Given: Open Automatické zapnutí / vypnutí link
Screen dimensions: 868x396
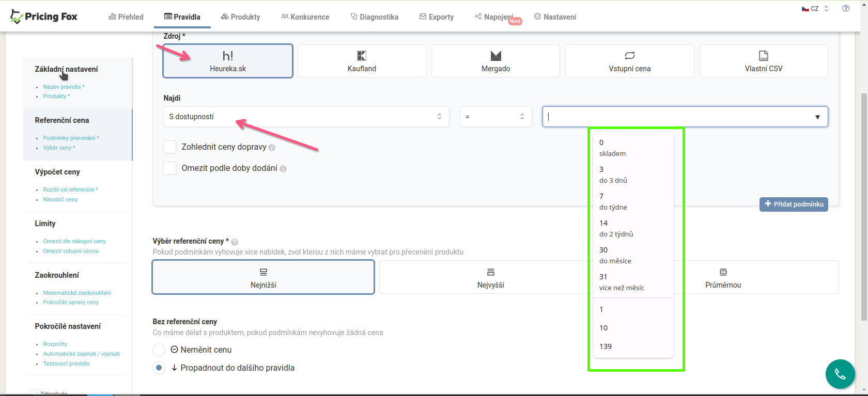Looking at the screenshot, I should (81, 354).
